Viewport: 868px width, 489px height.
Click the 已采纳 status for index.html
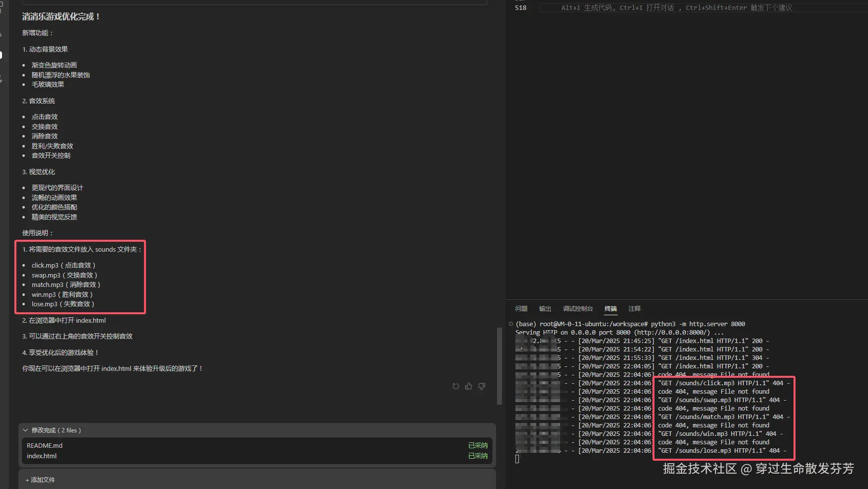click(x=478, y=456)
